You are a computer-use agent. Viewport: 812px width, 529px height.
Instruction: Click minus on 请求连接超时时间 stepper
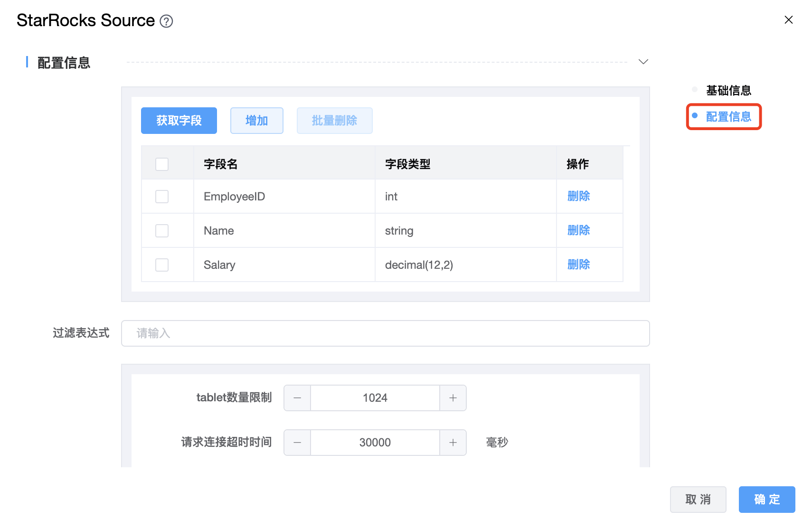pos(297,443)
